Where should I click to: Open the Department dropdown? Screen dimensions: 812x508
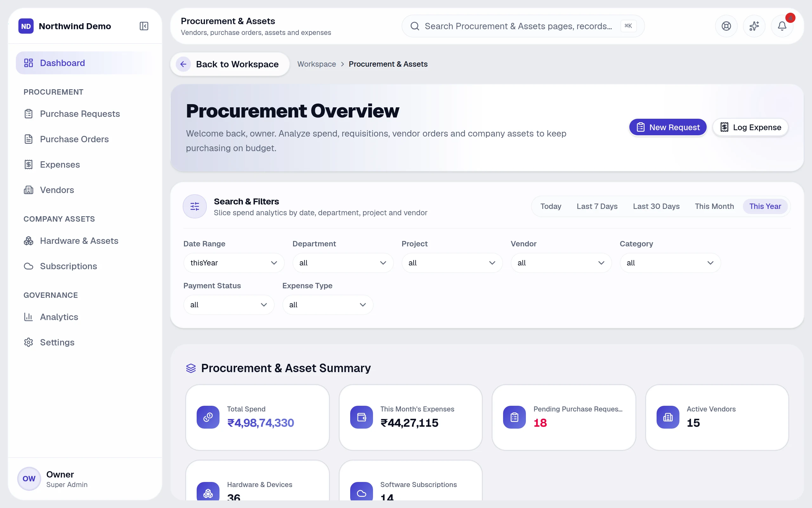click(x=343, y=263)
